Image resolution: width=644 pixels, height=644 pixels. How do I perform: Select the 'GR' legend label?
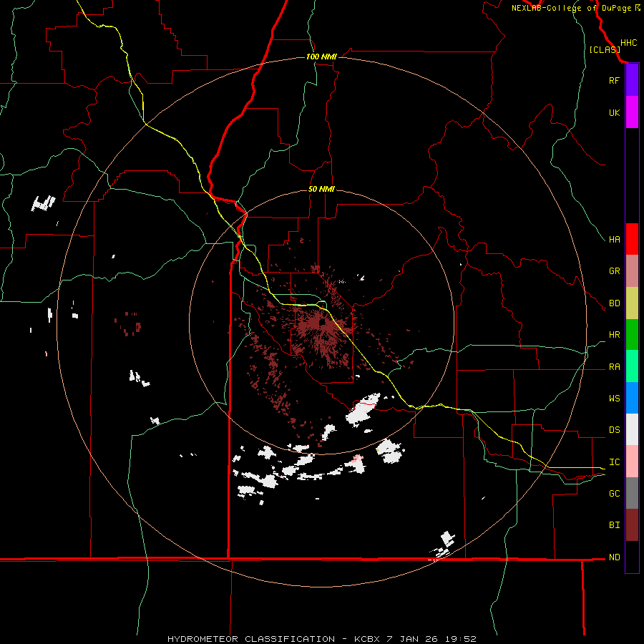[614, 271]
